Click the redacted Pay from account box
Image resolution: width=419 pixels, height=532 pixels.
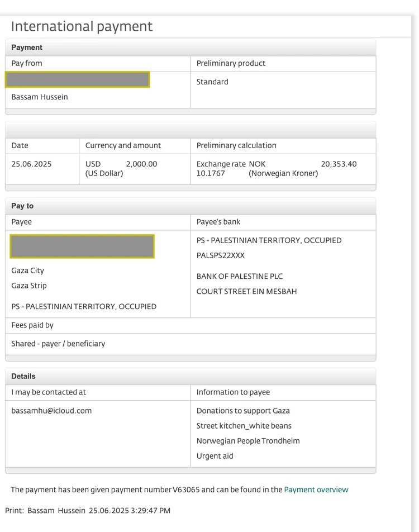tap(78, 80)
